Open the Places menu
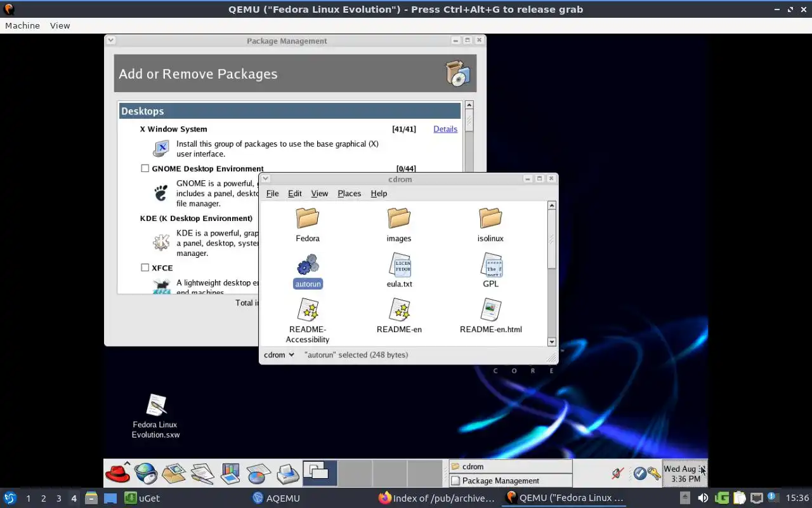 click(349, 194)
